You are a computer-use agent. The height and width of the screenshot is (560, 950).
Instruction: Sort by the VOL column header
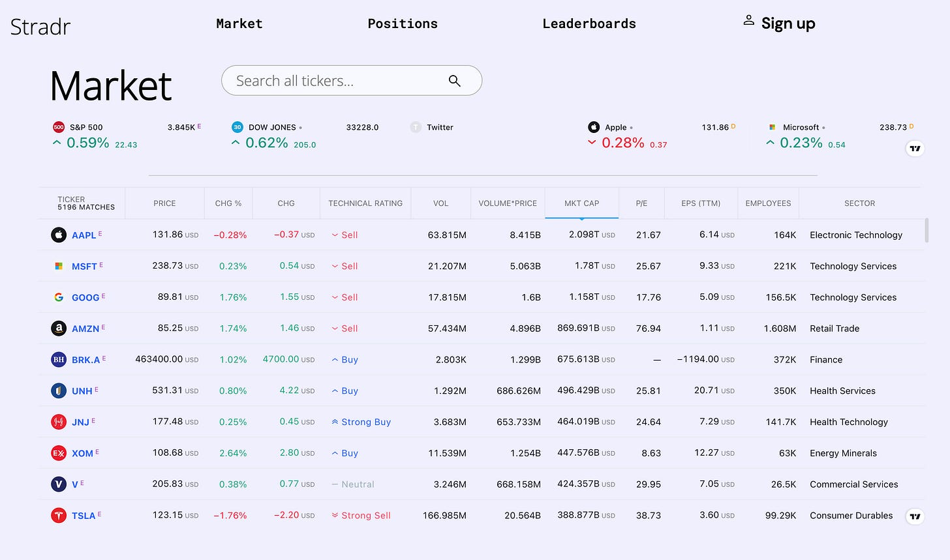coord(441,203)
